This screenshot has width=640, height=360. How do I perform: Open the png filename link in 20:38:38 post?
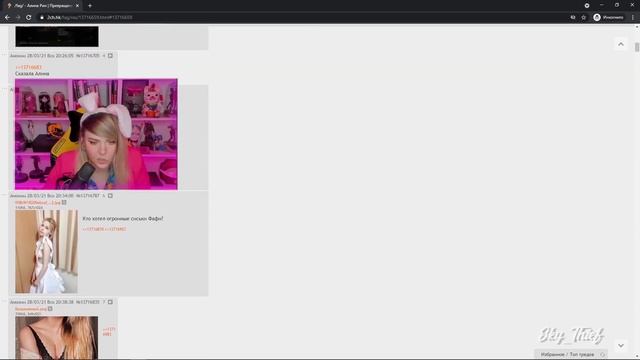coord(31,309)
